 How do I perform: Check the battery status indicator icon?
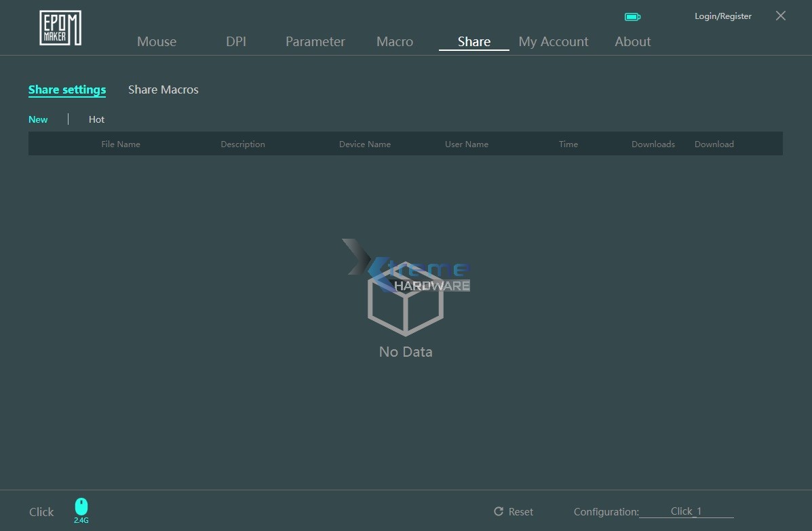632,16
